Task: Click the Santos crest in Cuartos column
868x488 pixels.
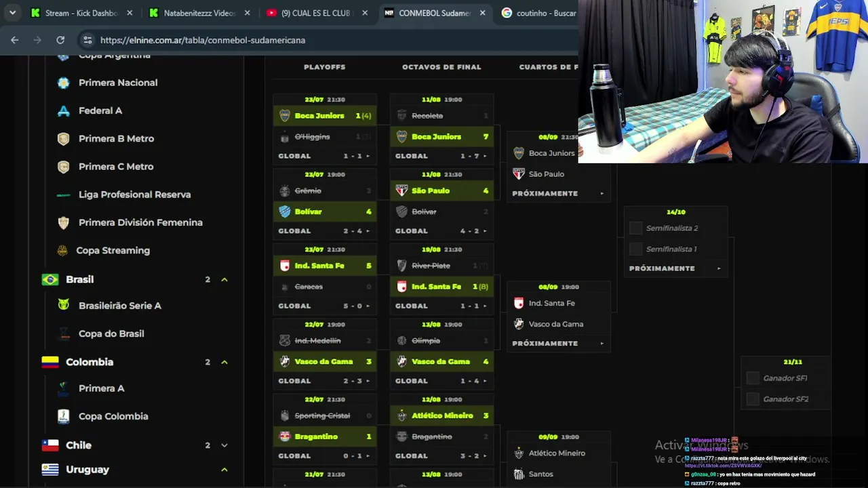Action: (519, 474)
